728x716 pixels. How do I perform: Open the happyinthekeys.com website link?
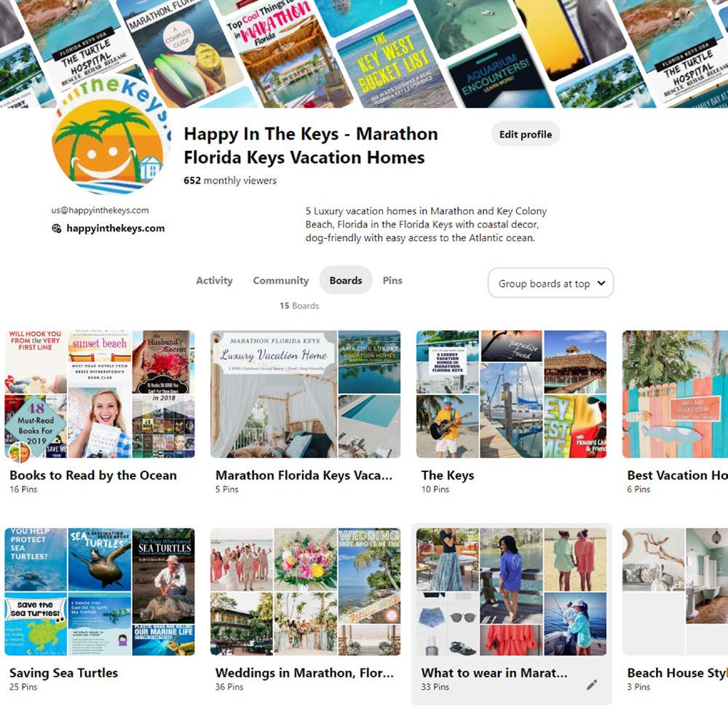(x=116, y=228)
